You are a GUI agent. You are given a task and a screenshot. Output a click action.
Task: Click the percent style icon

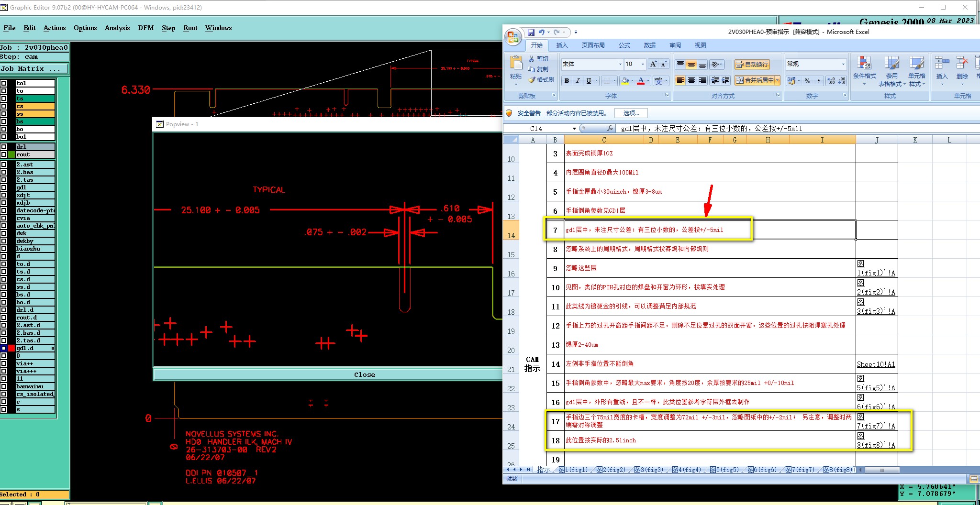point(808,81)
